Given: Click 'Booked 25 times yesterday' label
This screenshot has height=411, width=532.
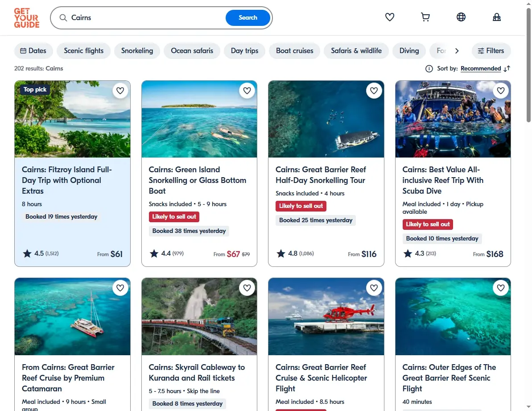Looking at the screenshot, I should (316, 220).
